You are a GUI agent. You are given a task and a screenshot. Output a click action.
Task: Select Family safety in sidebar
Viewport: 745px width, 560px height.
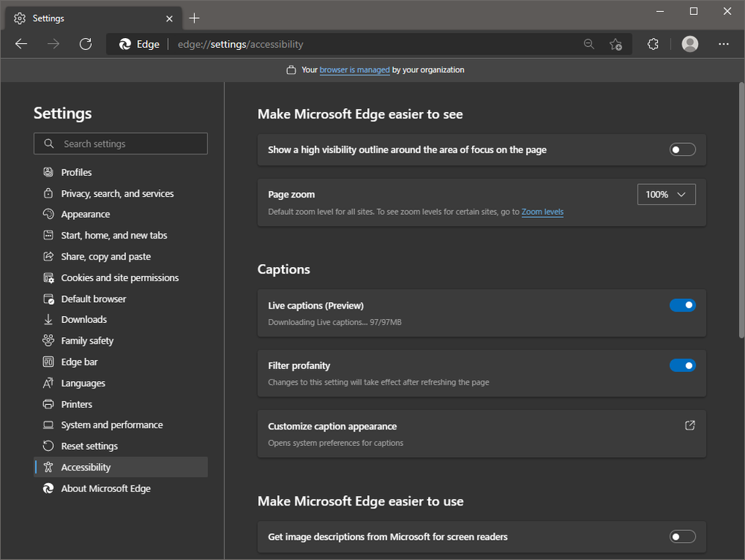click(x=121, y=341)
